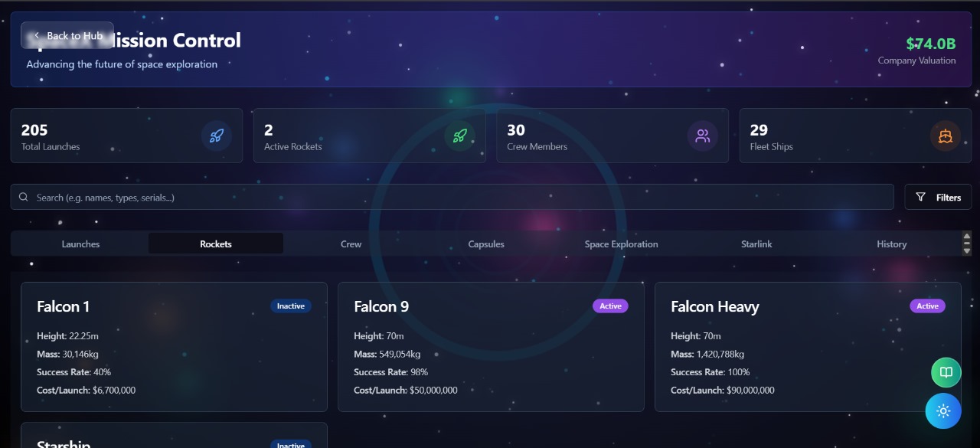Click the 29 Fleet Ships value

759,130
